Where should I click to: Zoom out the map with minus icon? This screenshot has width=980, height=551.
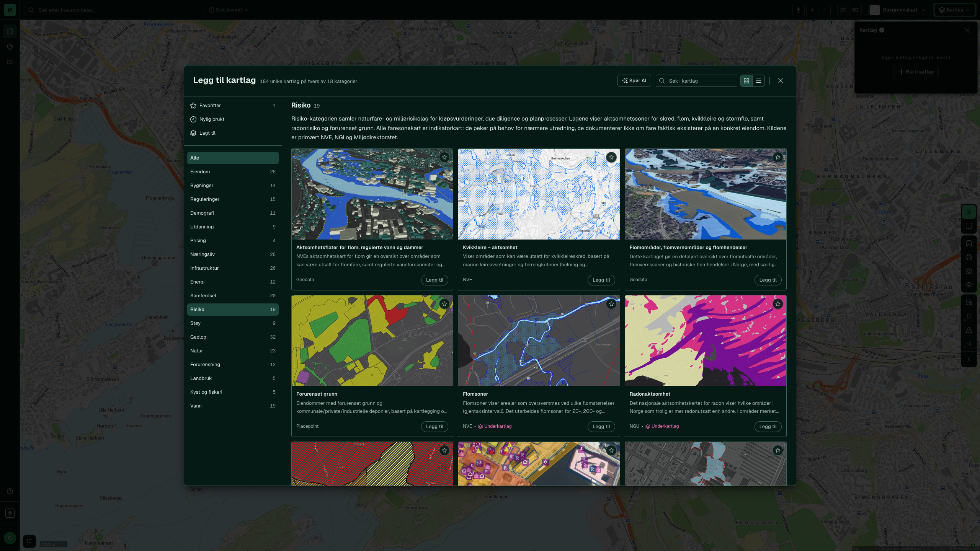(824, 10)
